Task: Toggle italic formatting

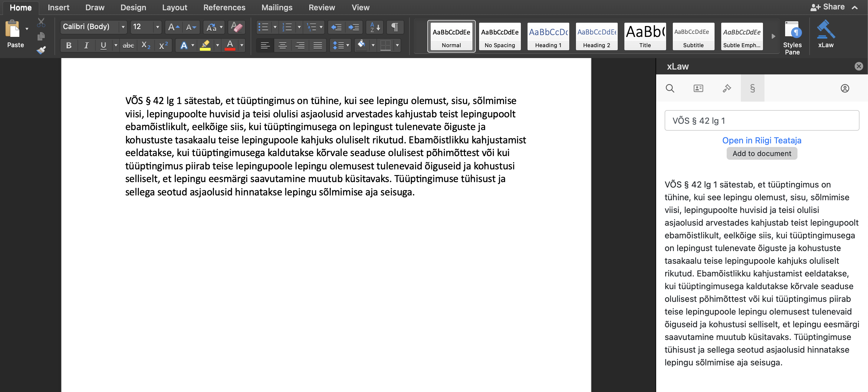Action: [86, 45]
